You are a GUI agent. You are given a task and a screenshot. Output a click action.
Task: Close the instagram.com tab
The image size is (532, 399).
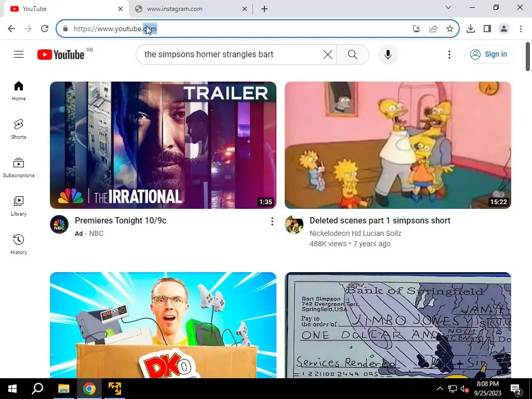(245, 9)
